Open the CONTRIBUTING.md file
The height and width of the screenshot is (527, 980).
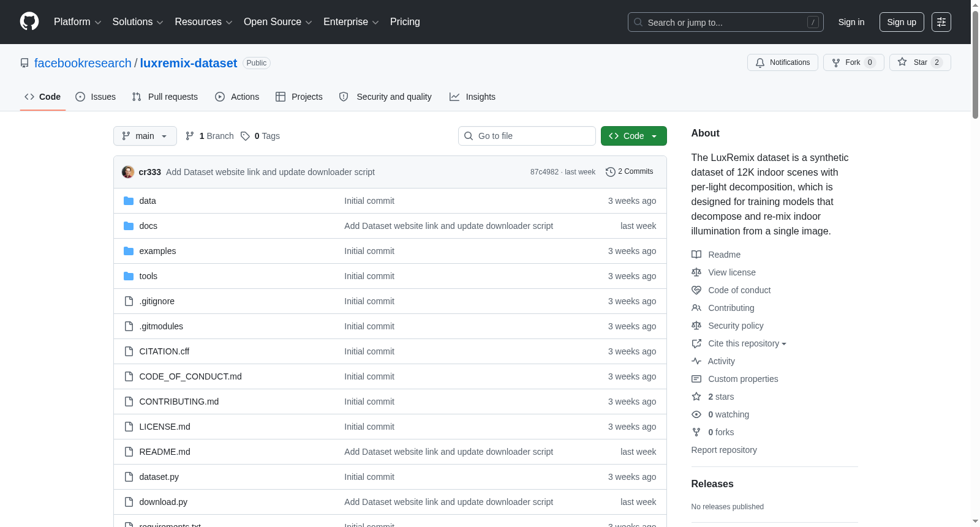(179, 402)
